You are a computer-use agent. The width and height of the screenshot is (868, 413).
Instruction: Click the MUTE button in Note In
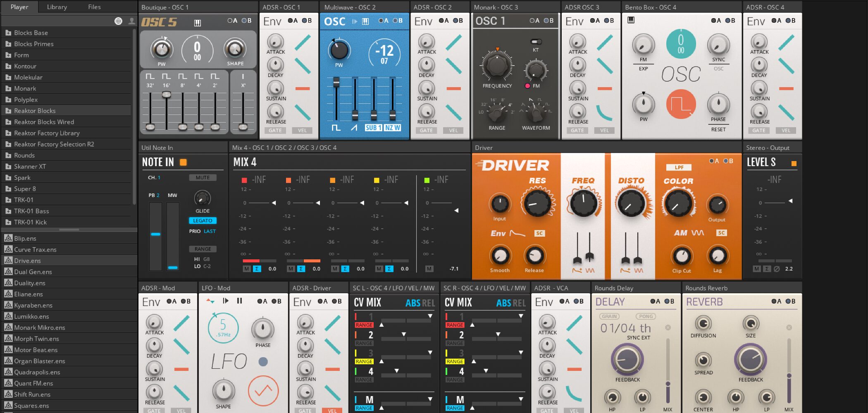click(x=203, y=178)
